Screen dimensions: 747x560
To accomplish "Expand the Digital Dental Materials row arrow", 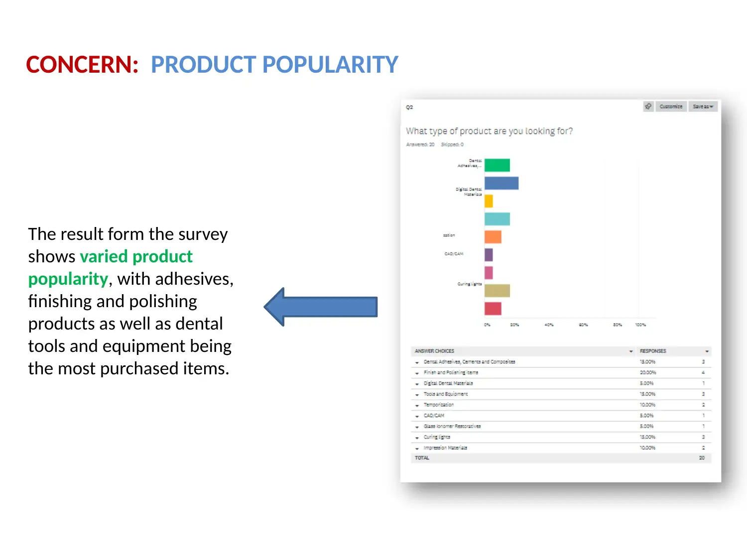I will point(417,384).
